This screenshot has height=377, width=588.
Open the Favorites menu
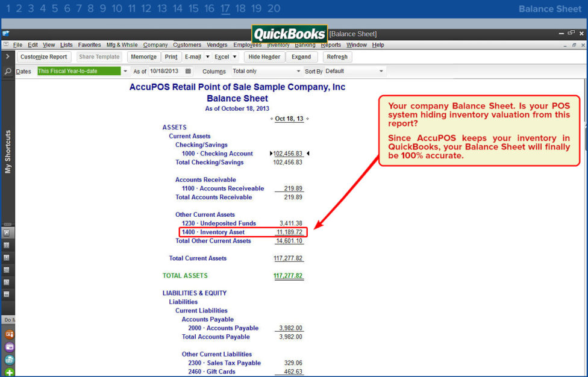click(89, 45)
